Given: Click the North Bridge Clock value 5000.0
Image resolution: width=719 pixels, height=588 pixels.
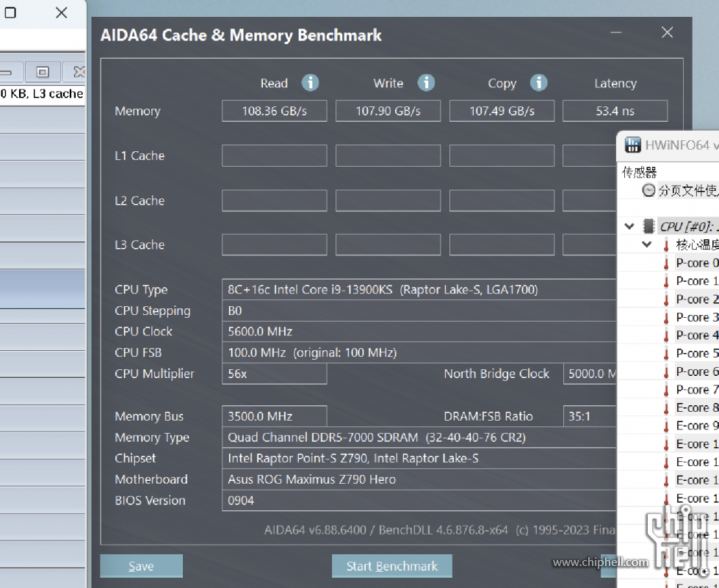Looking at the screenshot, I should coord(589,374).
